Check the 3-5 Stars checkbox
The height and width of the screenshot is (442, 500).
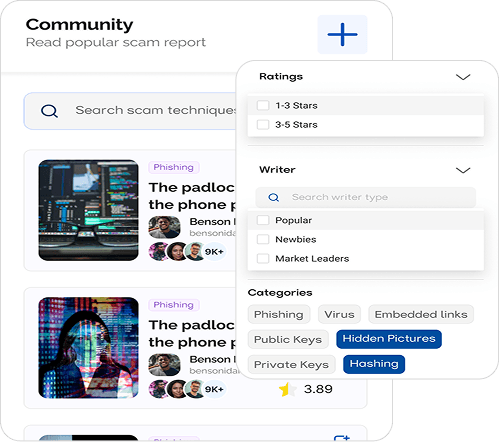[263, 125]
